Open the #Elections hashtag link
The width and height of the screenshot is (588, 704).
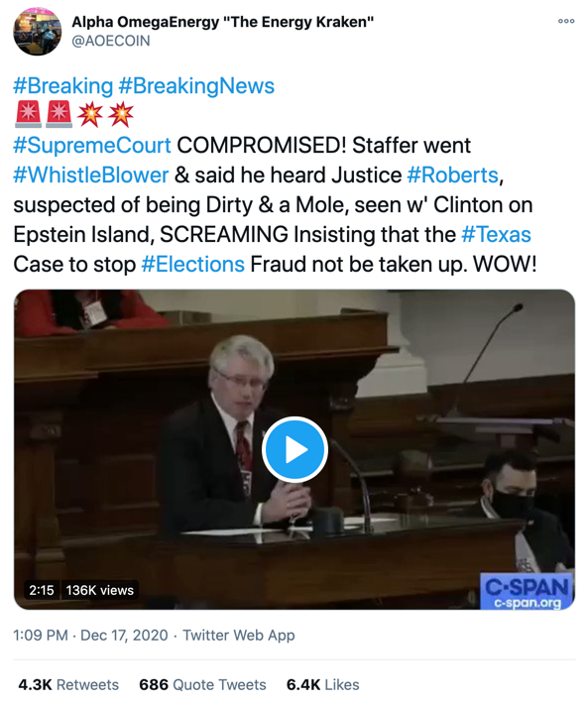193,264
